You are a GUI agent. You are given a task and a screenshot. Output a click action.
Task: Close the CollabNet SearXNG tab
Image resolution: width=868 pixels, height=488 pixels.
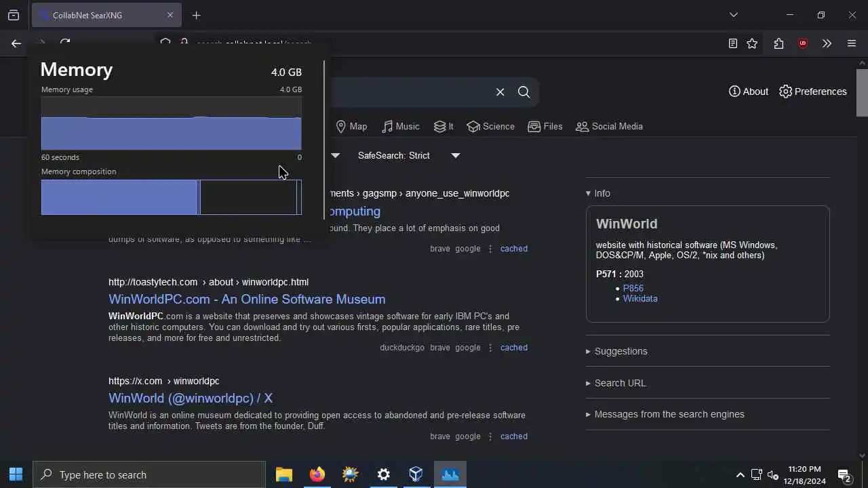170,15
